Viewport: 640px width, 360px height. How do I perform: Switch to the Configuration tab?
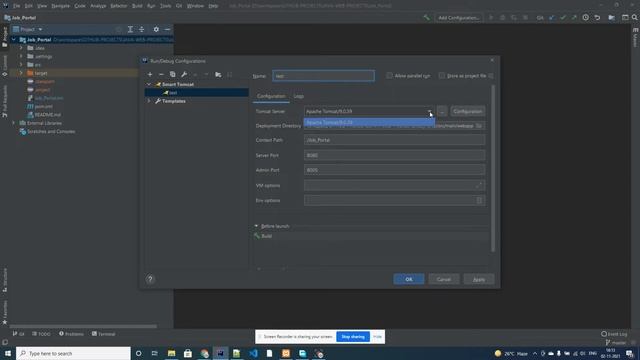click(271, 96)
